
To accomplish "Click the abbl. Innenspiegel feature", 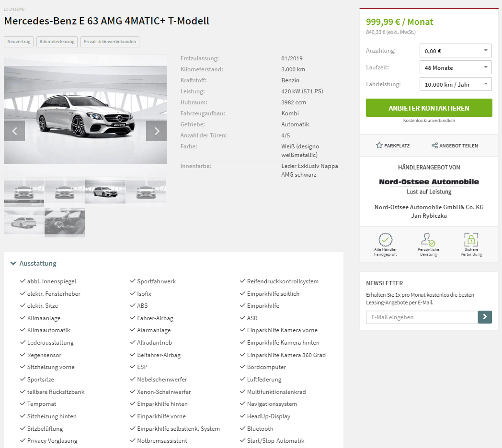I will click(x=52, y=281).
